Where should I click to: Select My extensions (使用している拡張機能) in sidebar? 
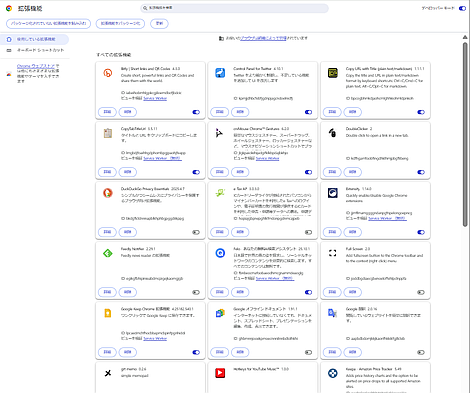34,39
